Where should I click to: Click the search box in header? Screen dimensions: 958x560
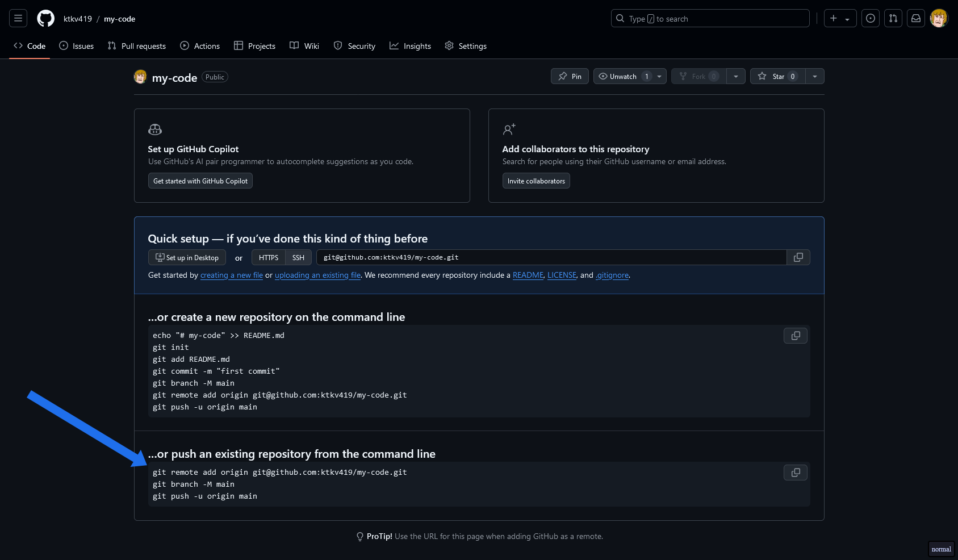710,19
